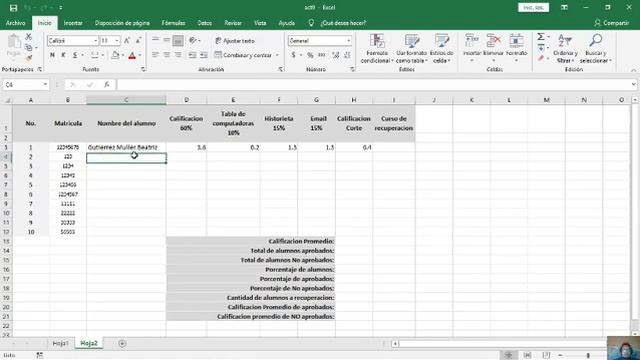Screen dimensions: 640x360
Task: Click the Cut scissors icon
Action: 29,37
